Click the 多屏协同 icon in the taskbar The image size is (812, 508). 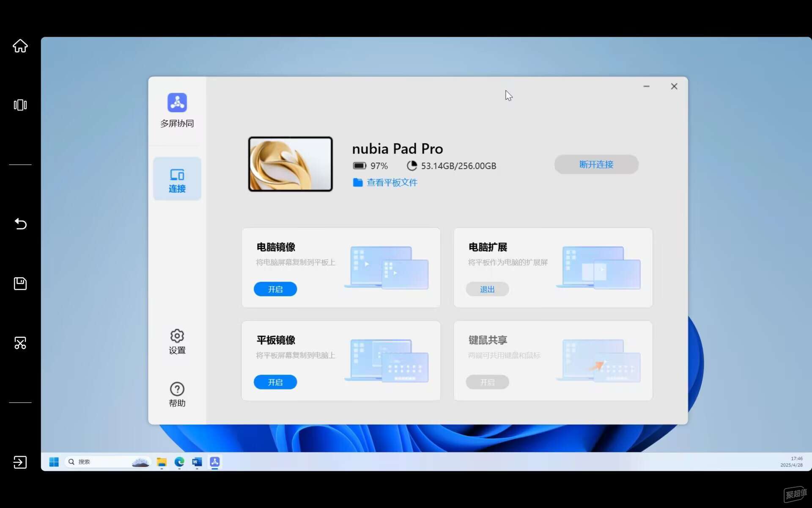pyautogui.click(x=215, y=462)
